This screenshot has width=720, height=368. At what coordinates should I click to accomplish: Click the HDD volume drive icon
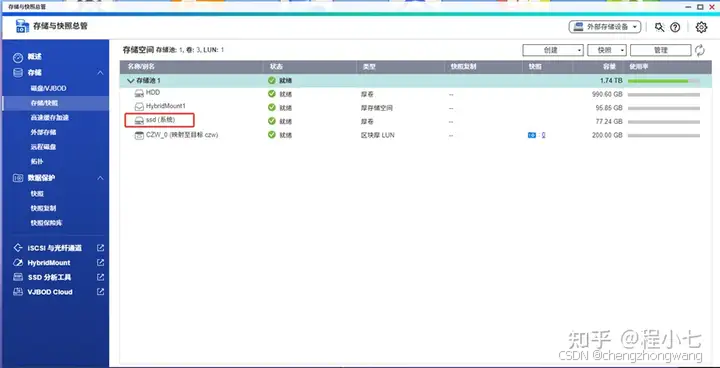coord(139,93)
